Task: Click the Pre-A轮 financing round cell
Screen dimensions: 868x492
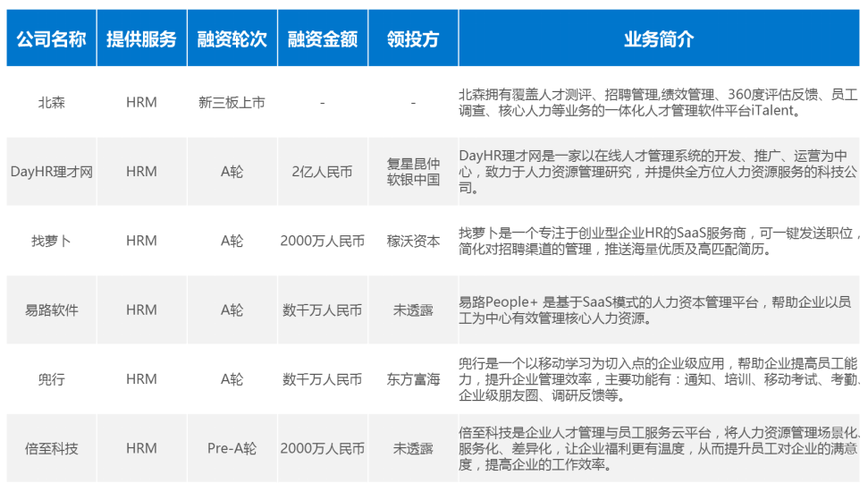Action: click(232, 449)
